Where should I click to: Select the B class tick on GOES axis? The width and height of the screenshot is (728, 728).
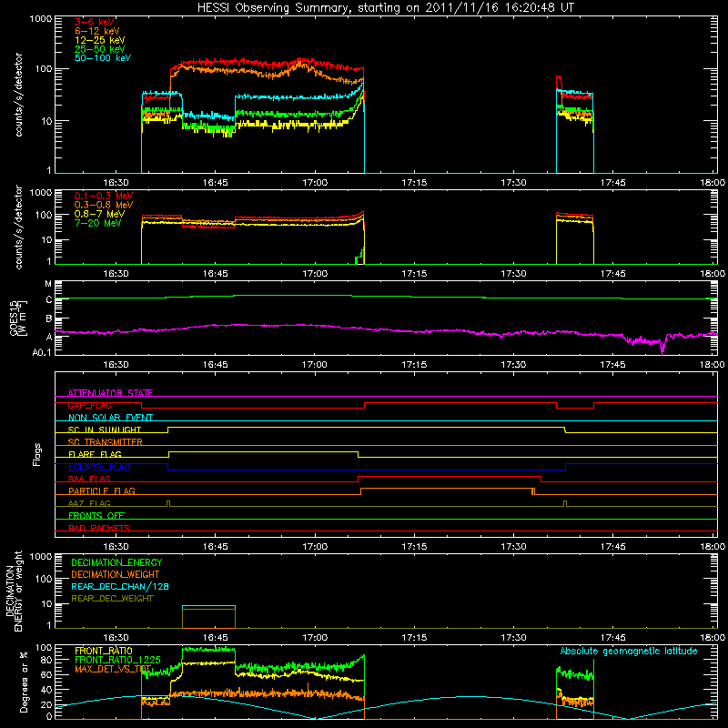(x=49, y=319)
